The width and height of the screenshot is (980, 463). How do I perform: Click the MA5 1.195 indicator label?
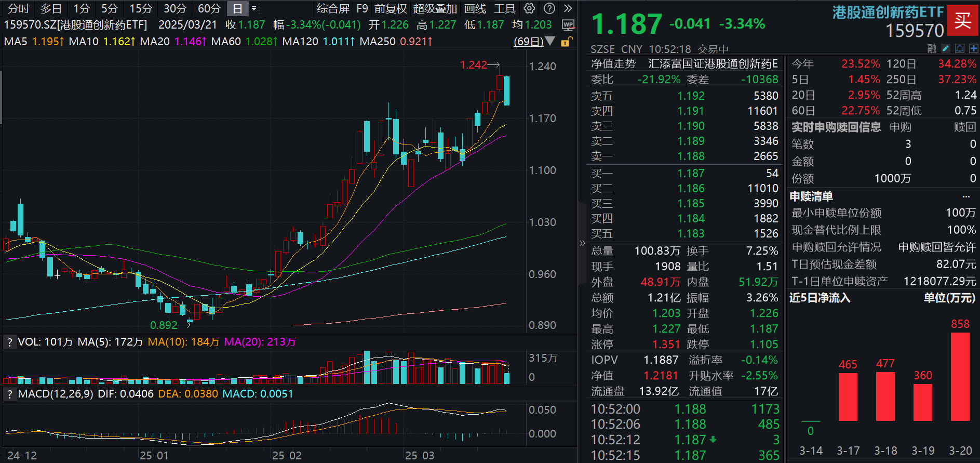(x=34, y=41)
